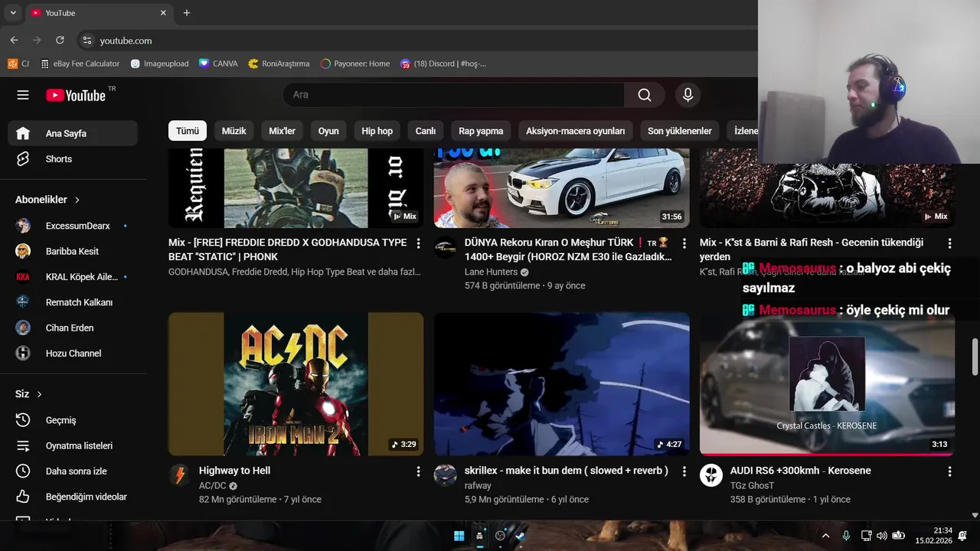Open TGz GhosT channel avatar
Image resolution: width=980 pixels, height=551 pixels.
(x=711, y=475)
